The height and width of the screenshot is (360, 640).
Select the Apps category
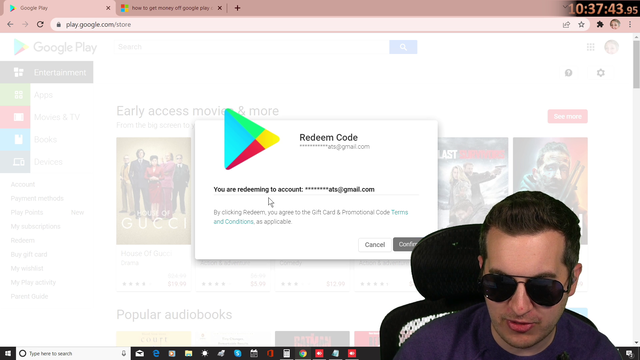tap(47, 95)
